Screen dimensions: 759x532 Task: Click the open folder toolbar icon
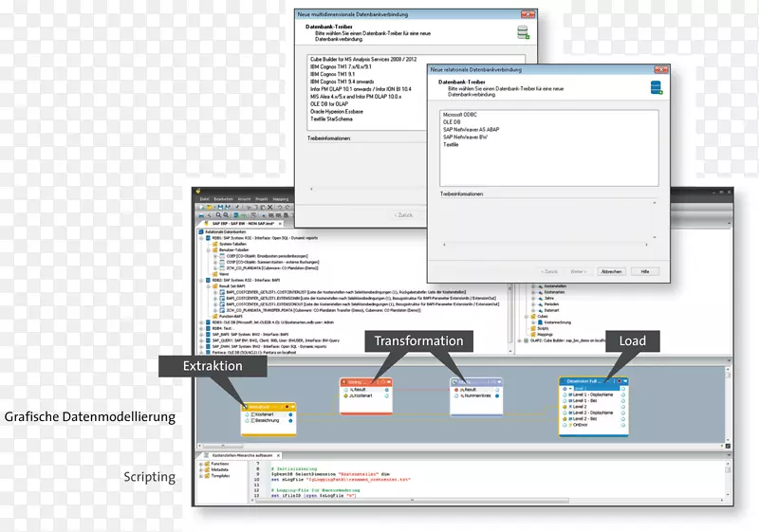[x=210, y=207]
